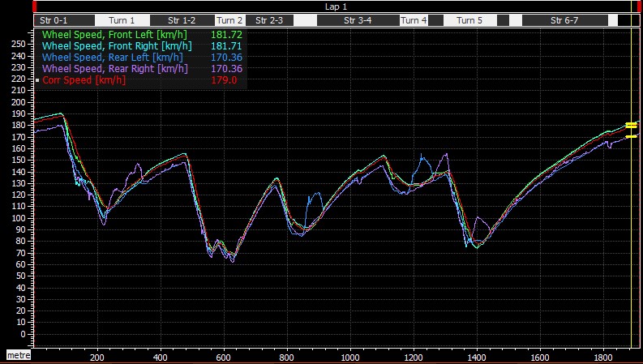The width and height of the screenshot is (643, 364).
Task: Click the 800 label on distance axis
Action: (x=287, y=358)
